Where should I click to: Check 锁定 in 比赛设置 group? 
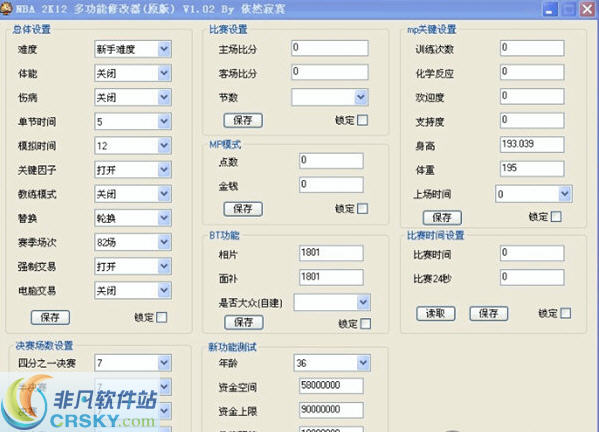(x=363, y=120)
